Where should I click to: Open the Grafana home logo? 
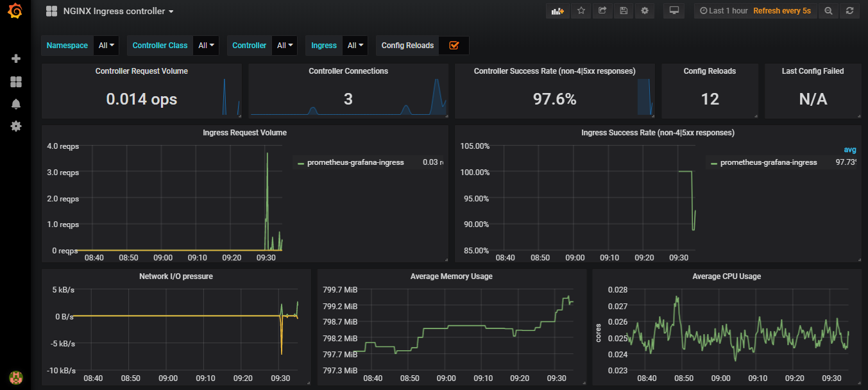click(15, 12)
